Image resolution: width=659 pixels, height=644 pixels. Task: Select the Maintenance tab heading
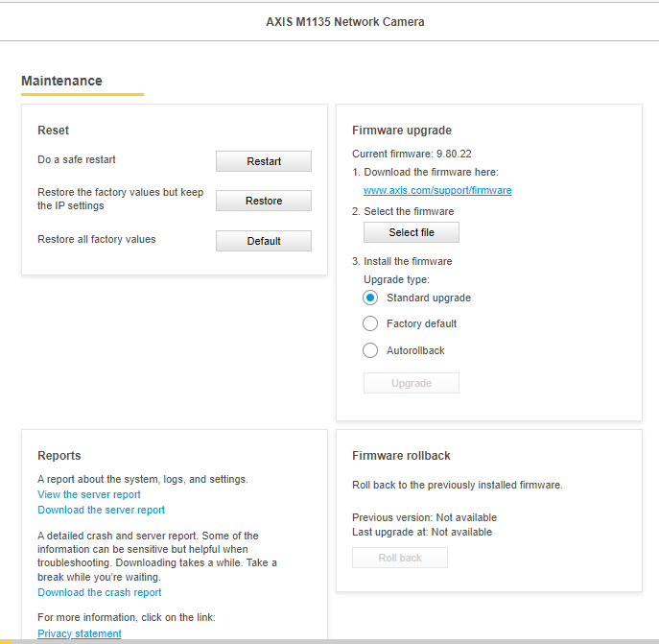coord(61,81)
